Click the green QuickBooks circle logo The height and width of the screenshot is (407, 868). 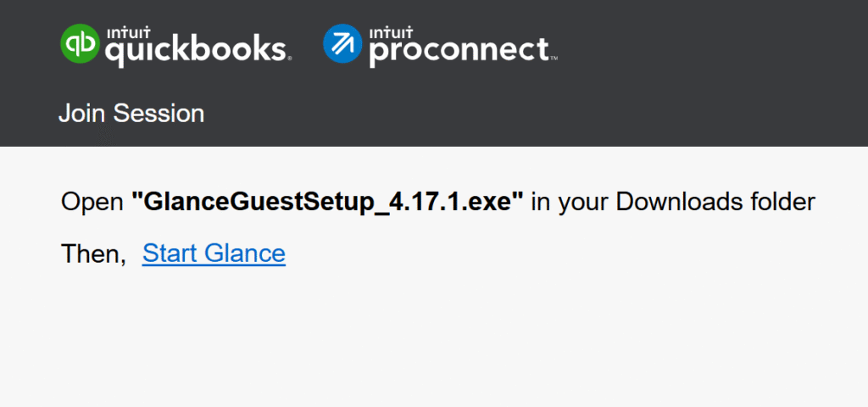(x=79, y=45)
